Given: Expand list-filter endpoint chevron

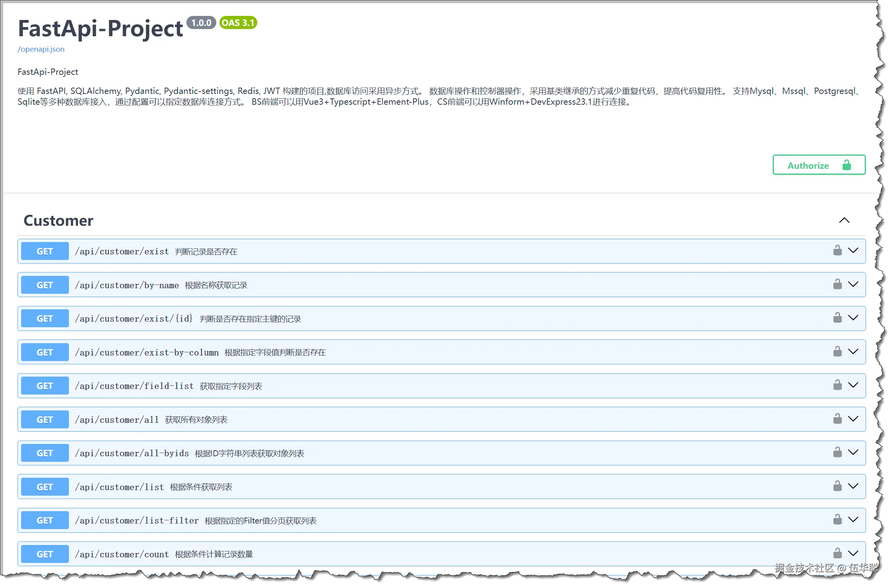Looking at the screenshot, I should click(853, 520).
